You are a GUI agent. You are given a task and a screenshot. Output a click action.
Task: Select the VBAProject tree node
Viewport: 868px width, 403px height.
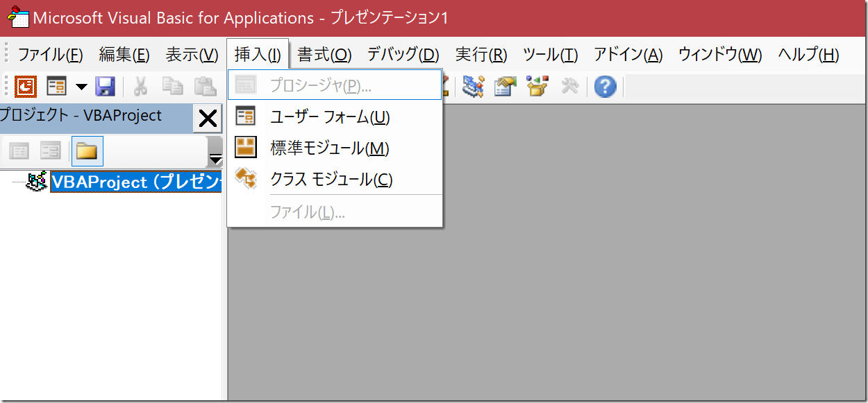(136, 182)
